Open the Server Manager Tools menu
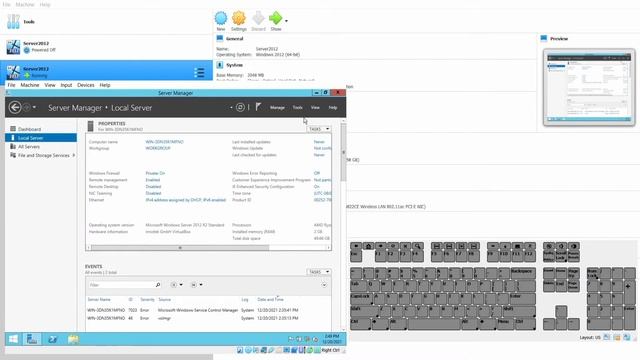The height and width of the screenshot is (360, 640). (x=298, y=107)
